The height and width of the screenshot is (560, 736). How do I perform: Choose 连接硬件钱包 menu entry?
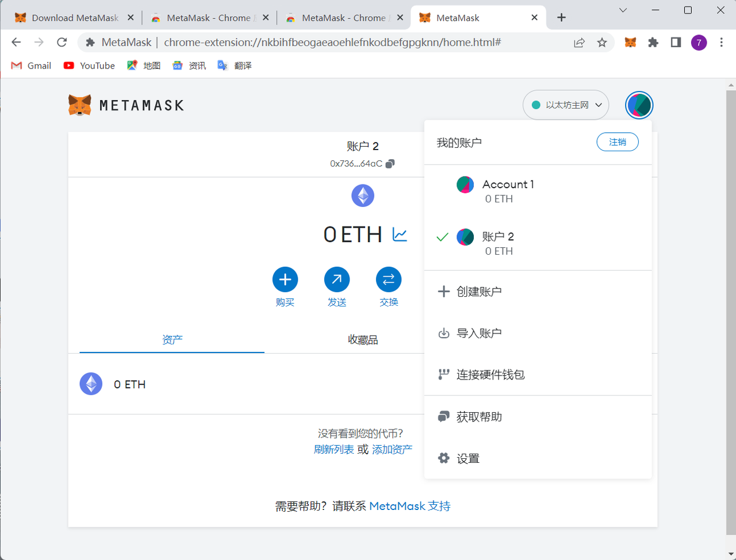(x=538, y=374)
